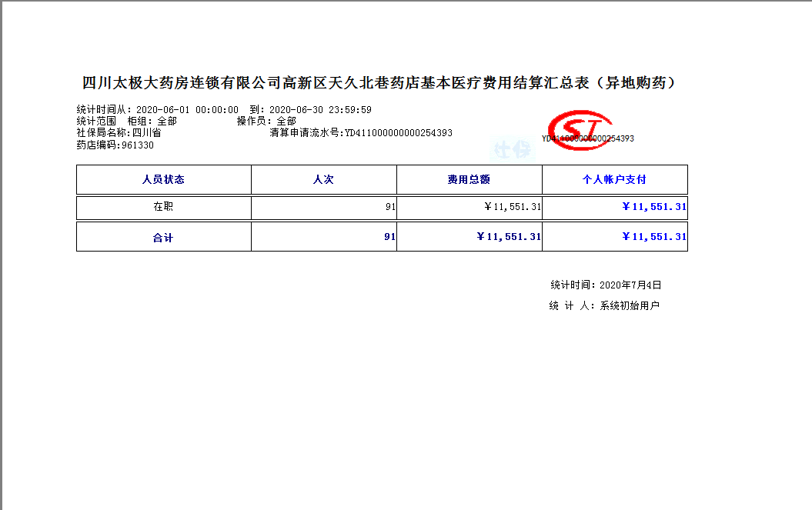The image size is (812, 510).
Task: Click the 统计人: 系统初始用户 line
Action: [x=604, y=305]
